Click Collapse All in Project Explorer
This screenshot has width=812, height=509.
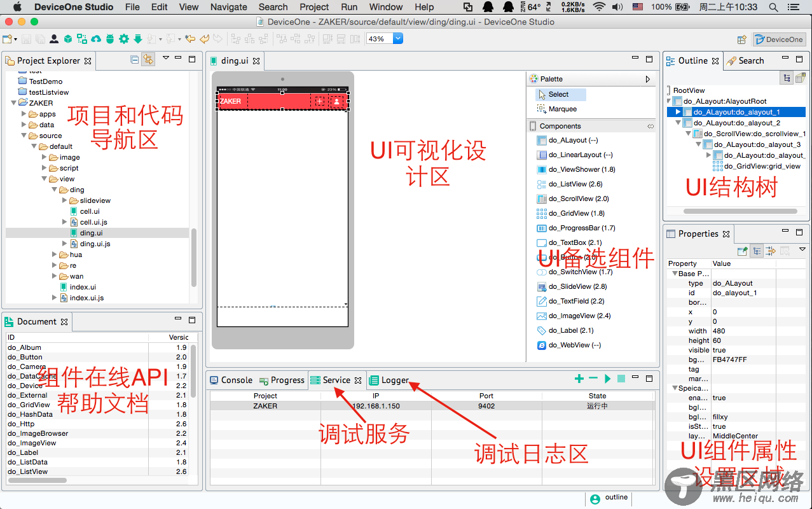[x=135, y=60]
